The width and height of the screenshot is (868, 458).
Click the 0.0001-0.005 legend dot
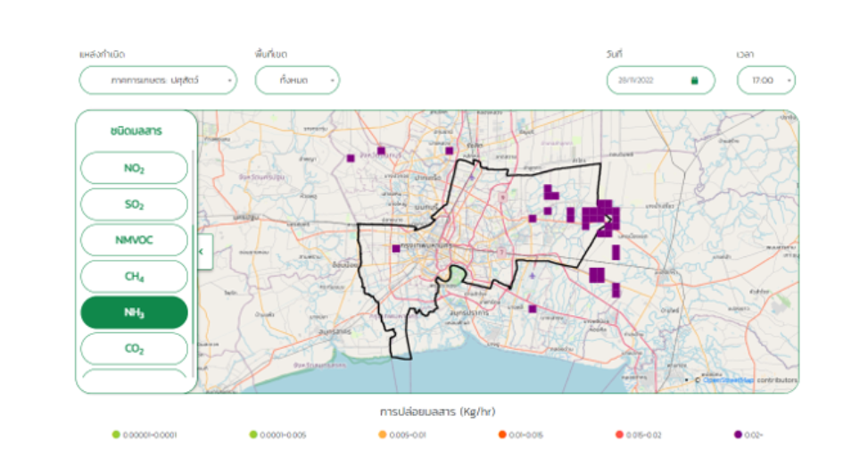(253, 435)
